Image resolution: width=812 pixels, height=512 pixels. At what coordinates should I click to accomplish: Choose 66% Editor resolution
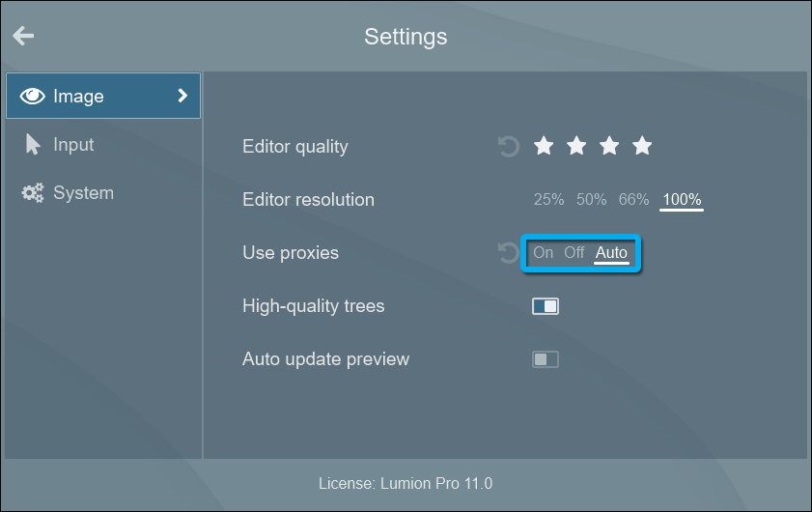pyautogui.click(x=633, y=200)
